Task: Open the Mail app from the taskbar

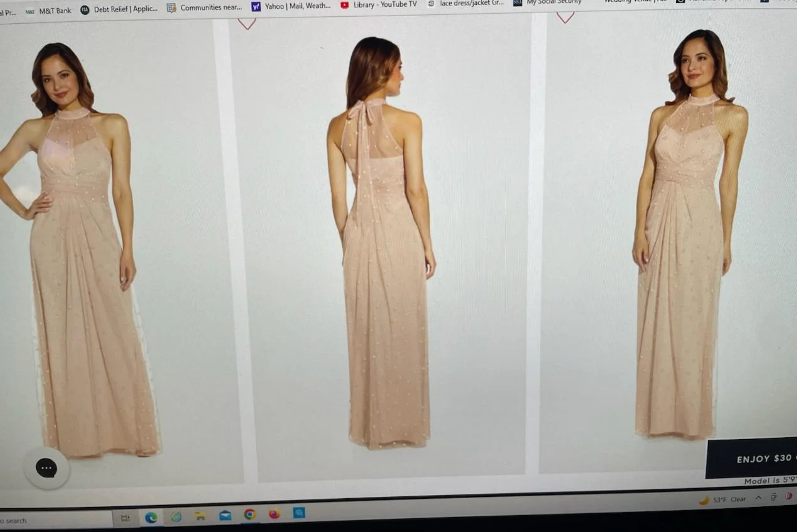Action: click(225, 515)
